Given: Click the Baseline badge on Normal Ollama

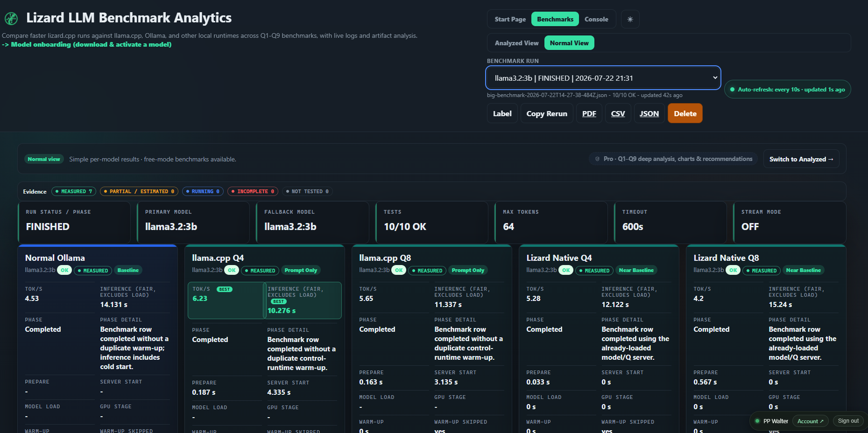Looking at the screenshot, I should 128,270.
